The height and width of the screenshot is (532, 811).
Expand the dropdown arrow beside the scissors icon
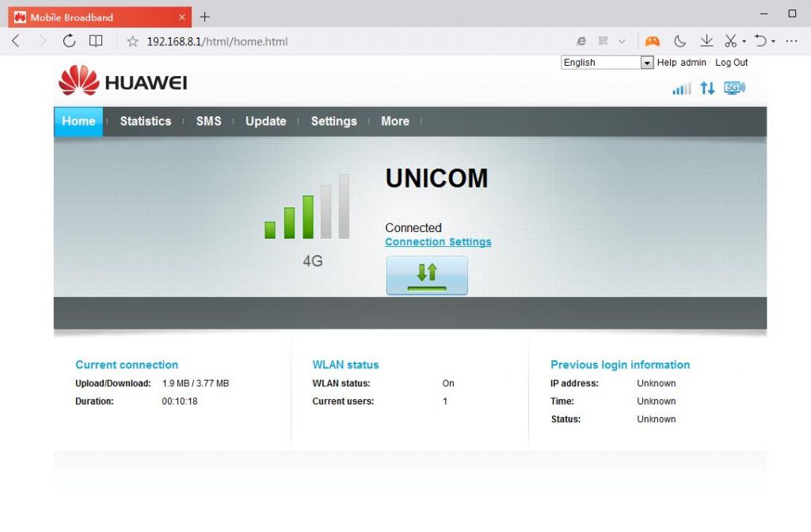tap(742, 40)
